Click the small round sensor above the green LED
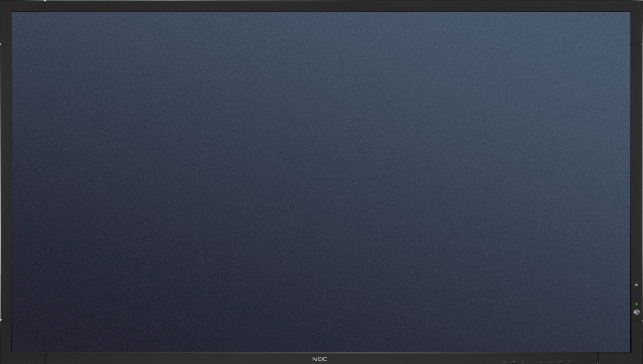 (636, 285)
